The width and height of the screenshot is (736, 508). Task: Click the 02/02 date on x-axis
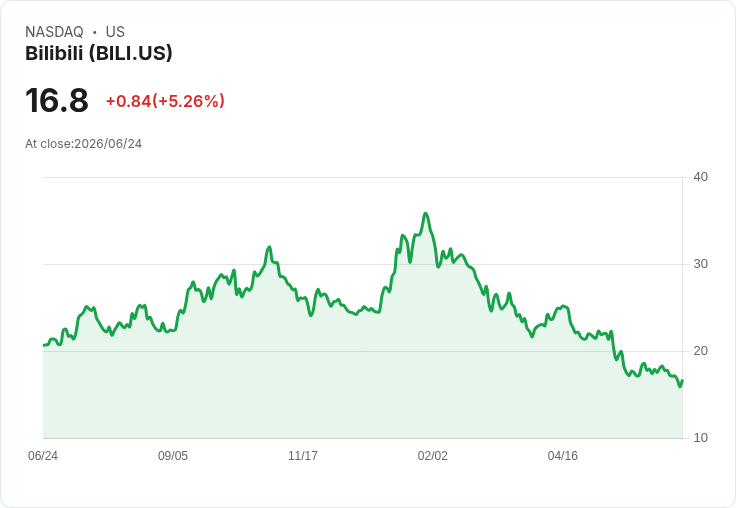(433, 456)
